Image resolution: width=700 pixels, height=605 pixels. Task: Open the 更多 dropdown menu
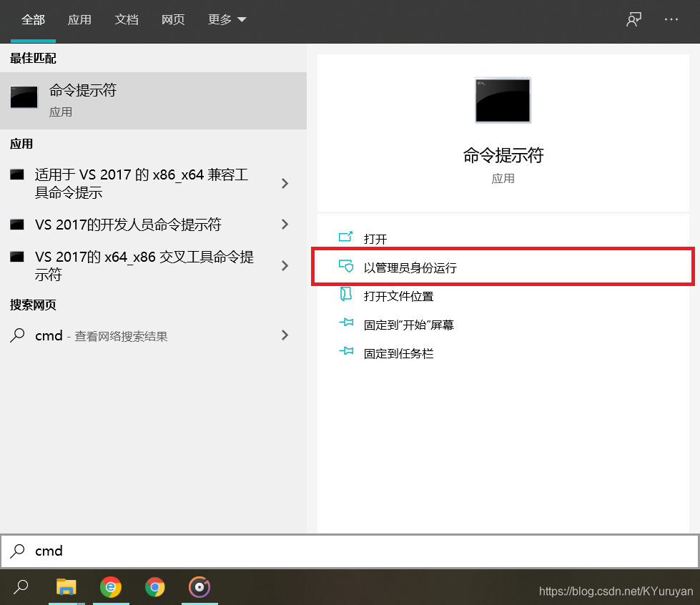[x=227, y=19]
